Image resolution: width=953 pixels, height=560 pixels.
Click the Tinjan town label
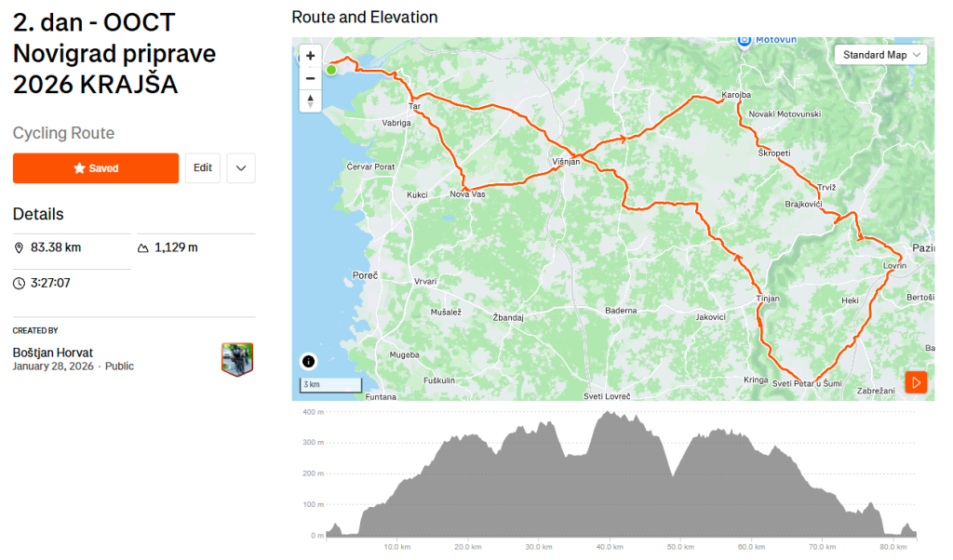click(768, 299)
